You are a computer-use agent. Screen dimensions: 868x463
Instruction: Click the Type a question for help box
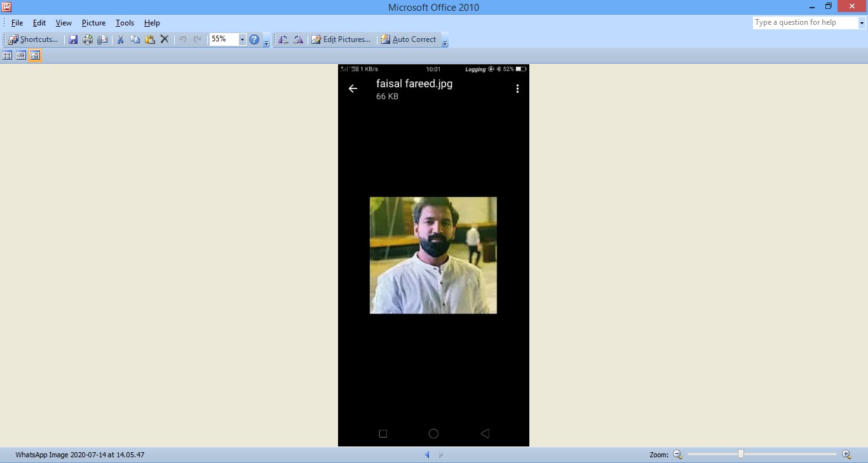pyautogui.click(x=805, y=22)
